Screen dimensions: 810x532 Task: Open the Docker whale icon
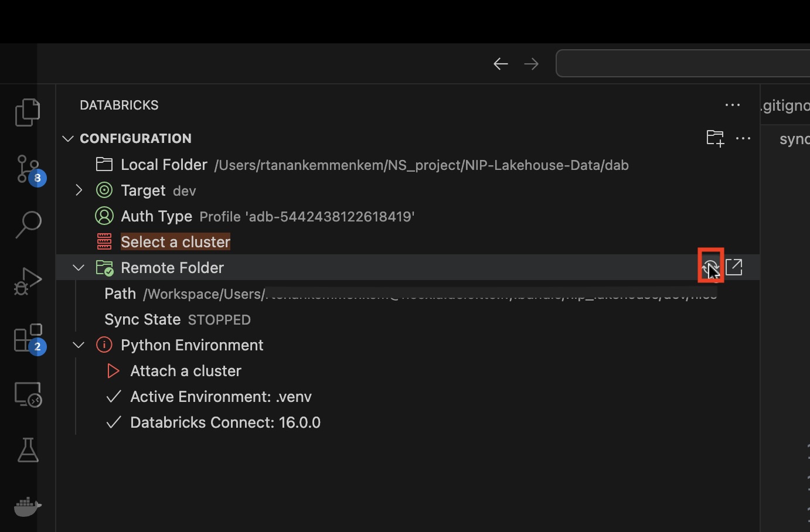pyautogui.click(x=28, y=506)
